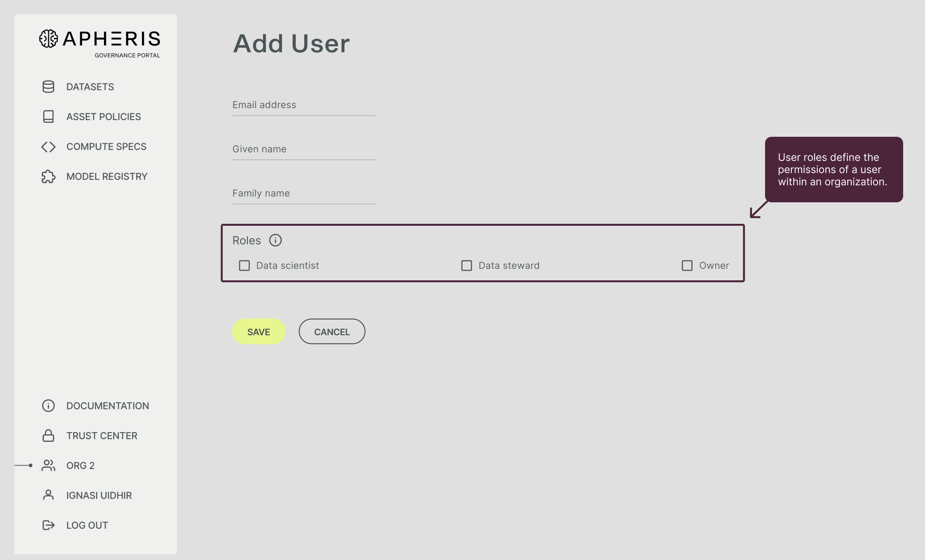925x560 pixels.
Task: Click the Log Out exit icon
Action: point(48,525)
